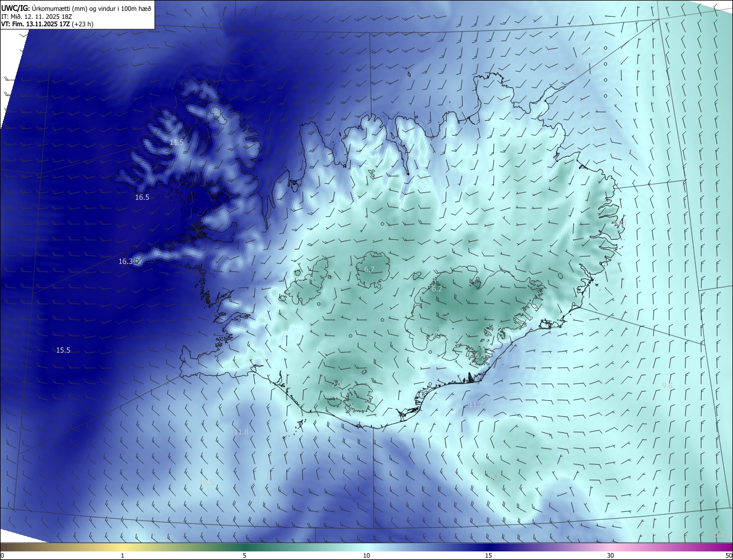
Task: Click the 6.7 value on the glacier
Action: 369,269
